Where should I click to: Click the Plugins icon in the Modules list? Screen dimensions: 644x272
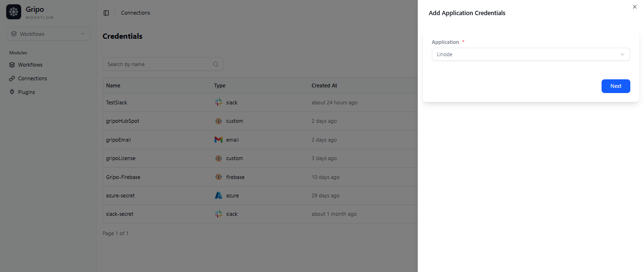coord(13,92)
